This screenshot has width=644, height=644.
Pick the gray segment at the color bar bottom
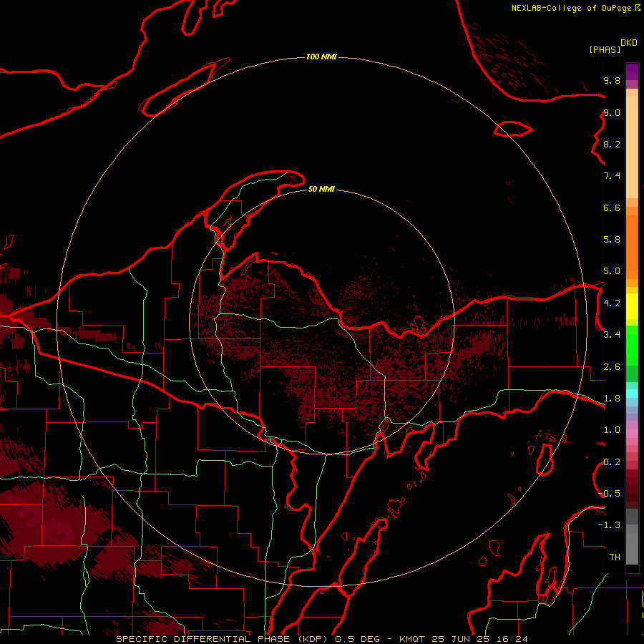coord(632,545)
